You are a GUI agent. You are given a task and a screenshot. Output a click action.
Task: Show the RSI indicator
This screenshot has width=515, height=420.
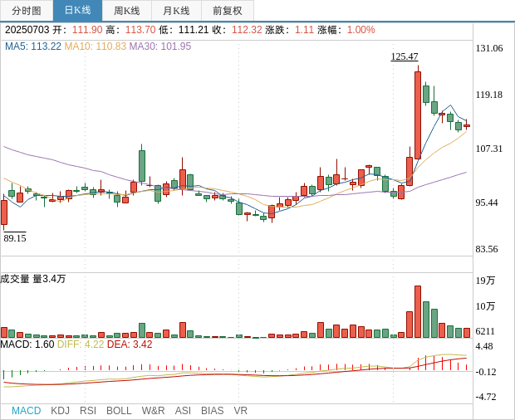point(88,411)
